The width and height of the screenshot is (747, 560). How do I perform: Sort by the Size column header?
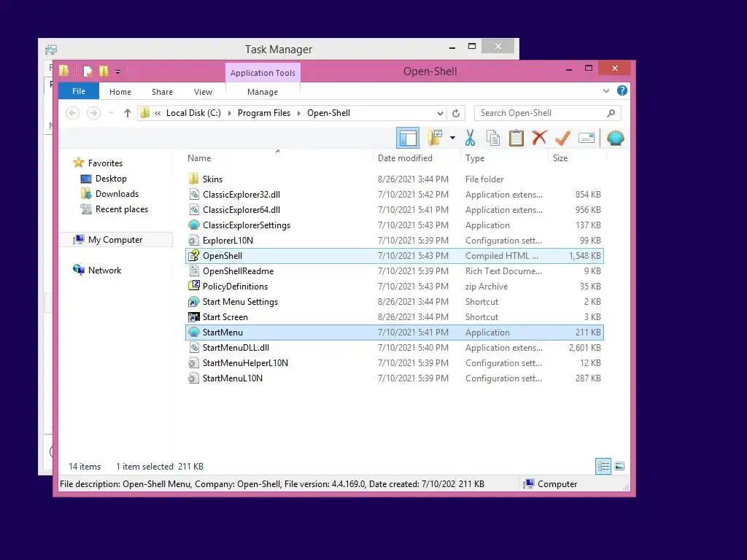pos(577,158)
